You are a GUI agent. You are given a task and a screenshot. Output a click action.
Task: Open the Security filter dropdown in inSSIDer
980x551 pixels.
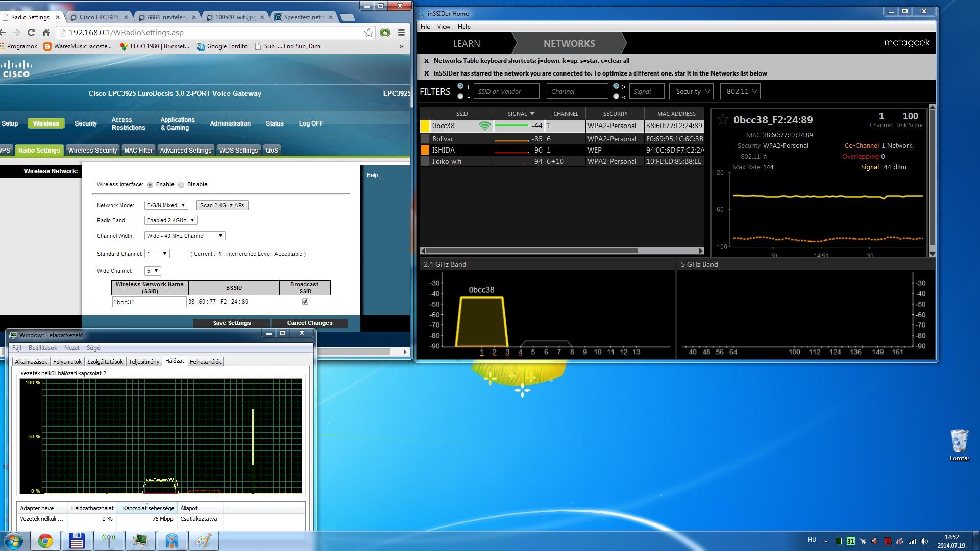pos(691,91)
